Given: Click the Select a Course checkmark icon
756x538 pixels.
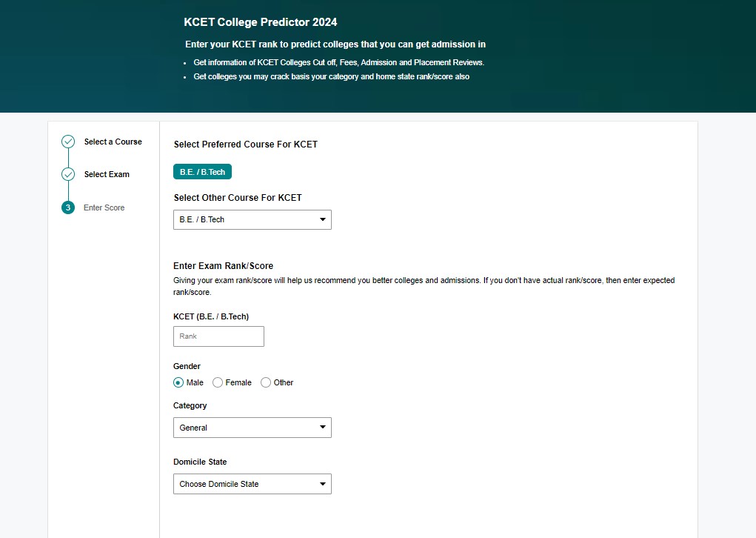Looking at the screenshot, I should (68, 141).
